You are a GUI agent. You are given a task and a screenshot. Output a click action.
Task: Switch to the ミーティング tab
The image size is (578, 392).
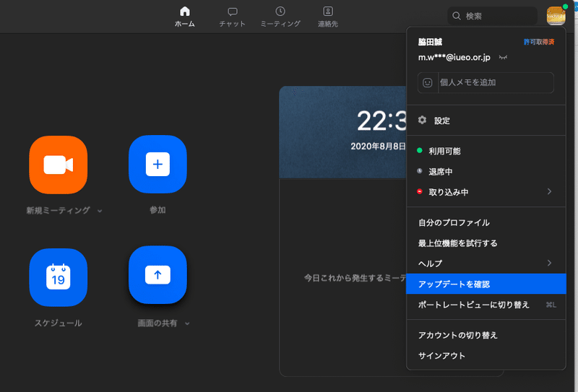coord(280,17)
